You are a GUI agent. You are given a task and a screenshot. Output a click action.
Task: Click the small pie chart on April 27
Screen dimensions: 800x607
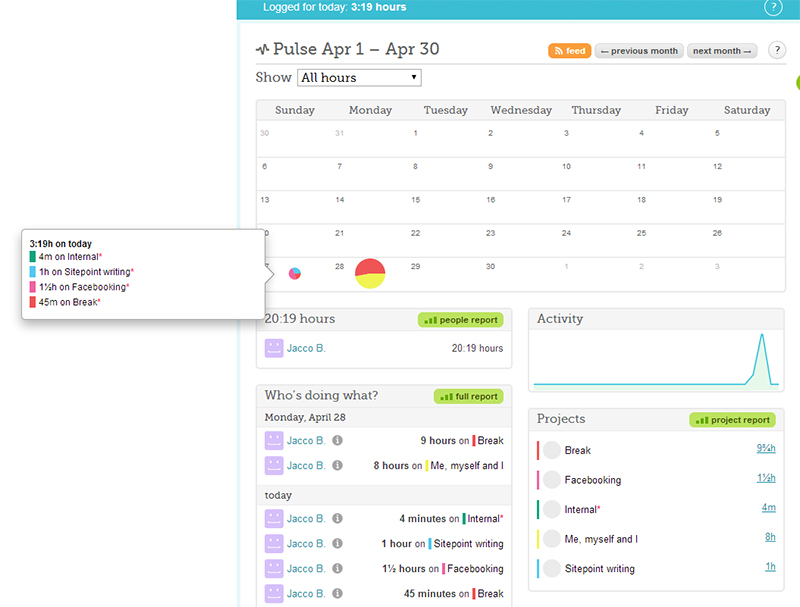click(x=295, y=273)
